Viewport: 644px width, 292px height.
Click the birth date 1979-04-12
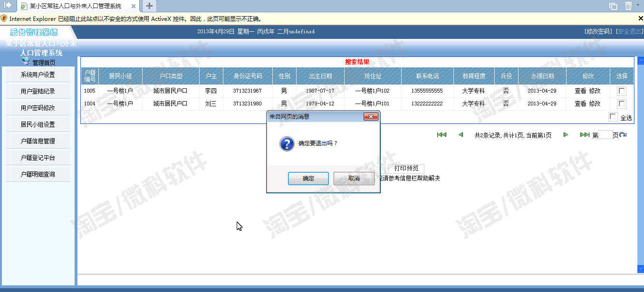coord(320,104)
